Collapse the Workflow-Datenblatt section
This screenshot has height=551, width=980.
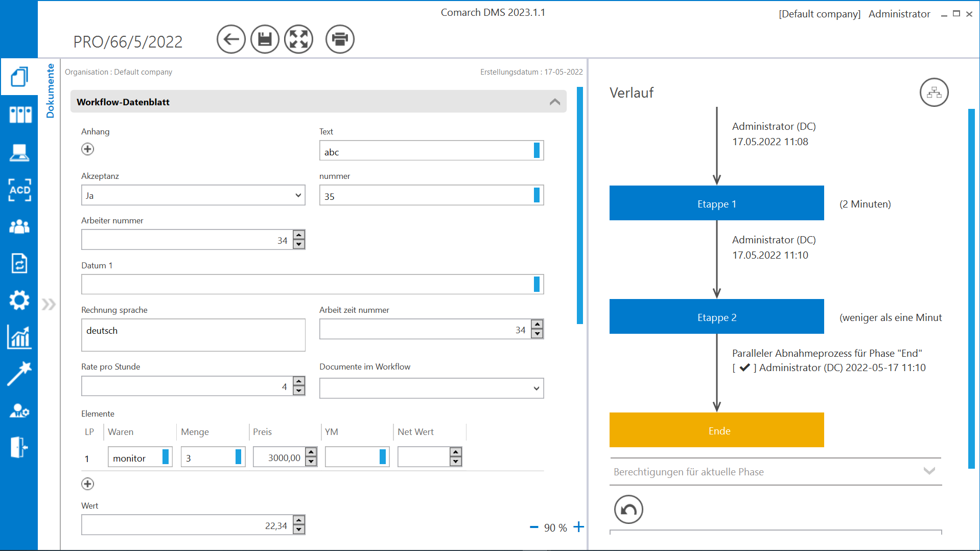pos(555,102)
